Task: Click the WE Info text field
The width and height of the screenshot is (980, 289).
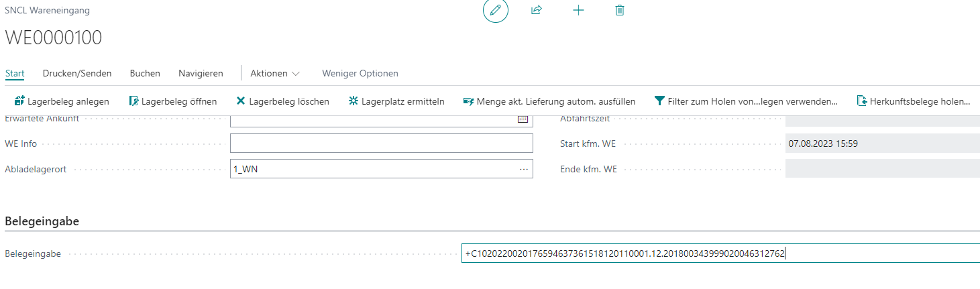Action: [381, 143]
